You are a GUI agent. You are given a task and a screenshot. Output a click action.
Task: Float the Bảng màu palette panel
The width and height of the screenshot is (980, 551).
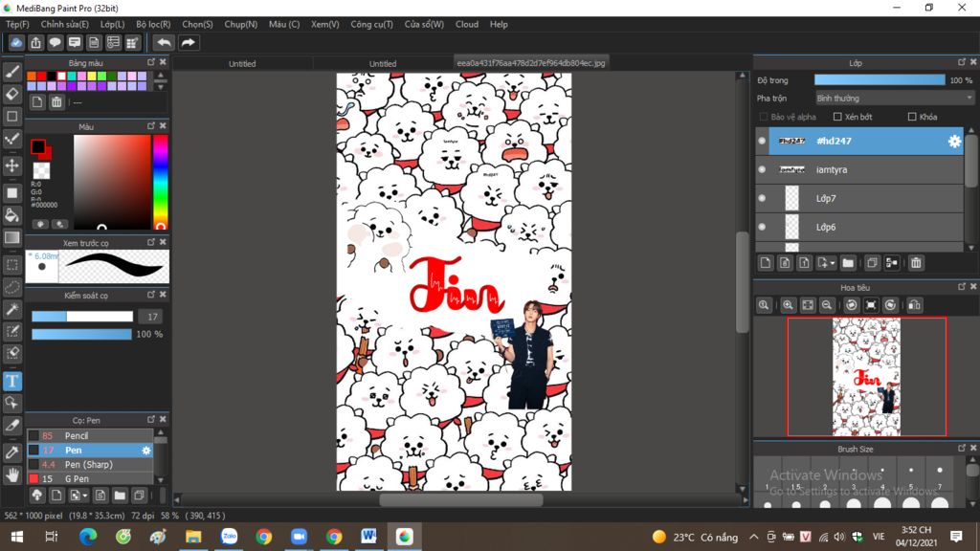tap(150, 62)
